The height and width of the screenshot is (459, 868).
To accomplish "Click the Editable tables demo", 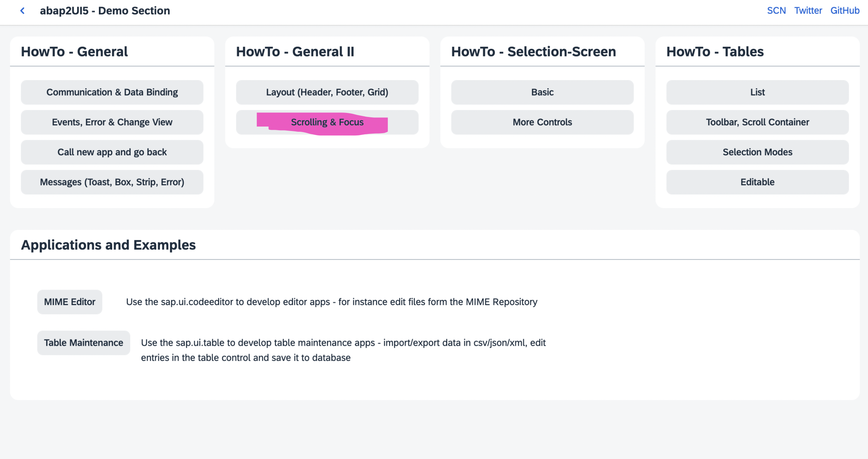I will coord(757,182).
